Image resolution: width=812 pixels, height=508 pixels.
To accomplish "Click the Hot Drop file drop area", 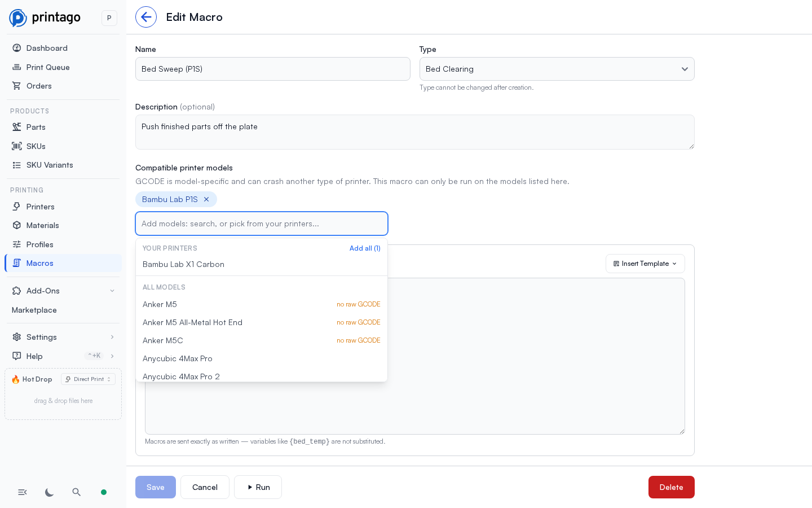I will [63, 401].
